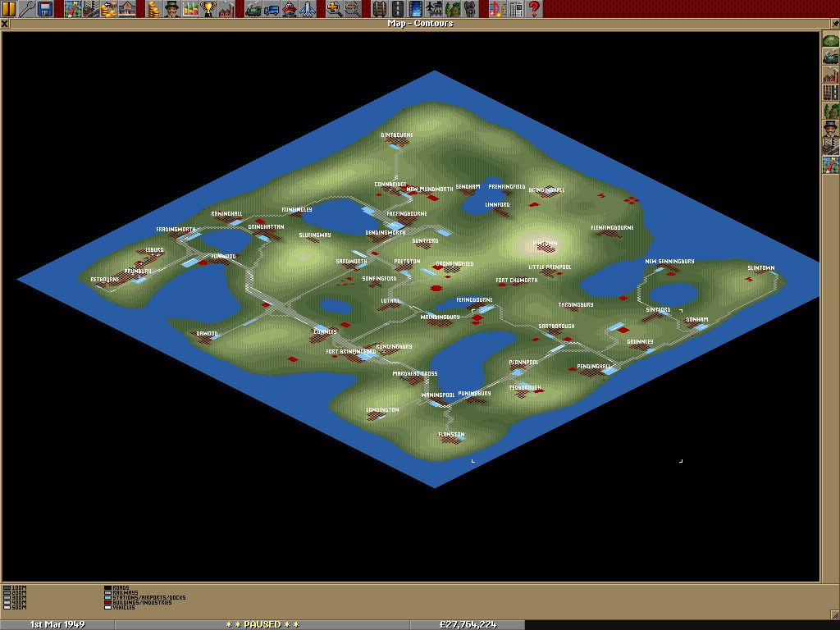Open the station list icon
This screenshot has width=840, height=630.
click(127, 8)
